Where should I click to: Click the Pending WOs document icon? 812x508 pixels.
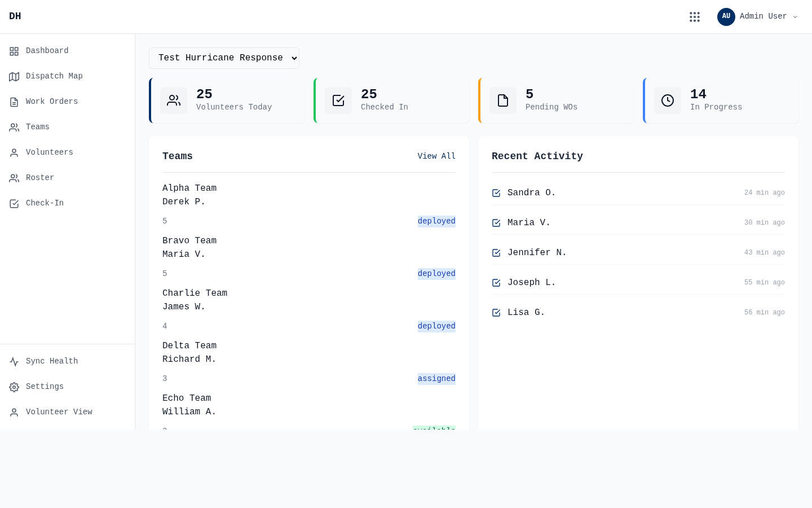pyautogui.click(x=503, y=100)
